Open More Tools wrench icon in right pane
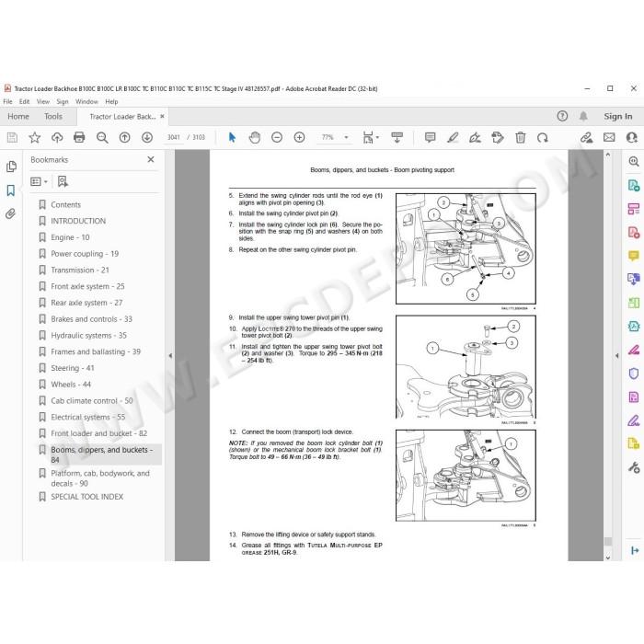 click(x=634, y=467)
